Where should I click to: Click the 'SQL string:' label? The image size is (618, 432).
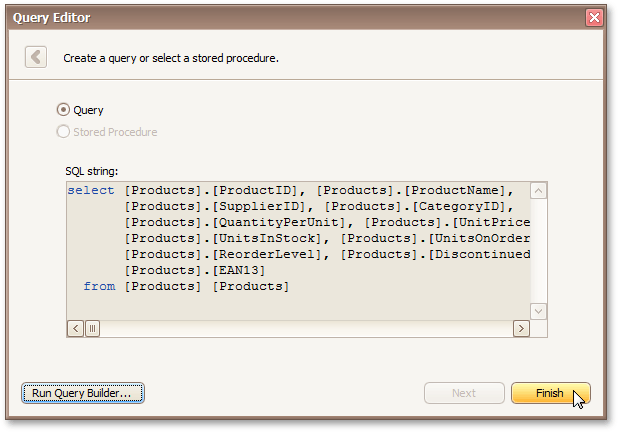click(92, 171)
